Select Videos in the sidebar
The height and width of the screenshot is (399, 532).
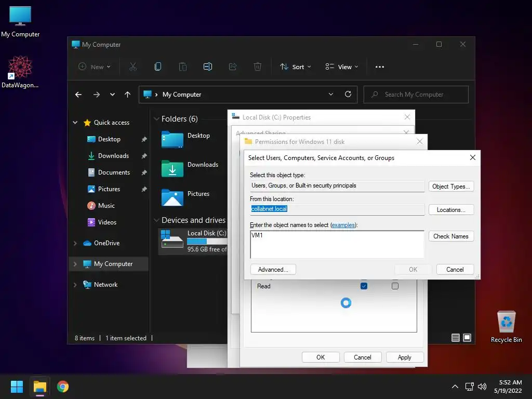(x=107, y=222)
